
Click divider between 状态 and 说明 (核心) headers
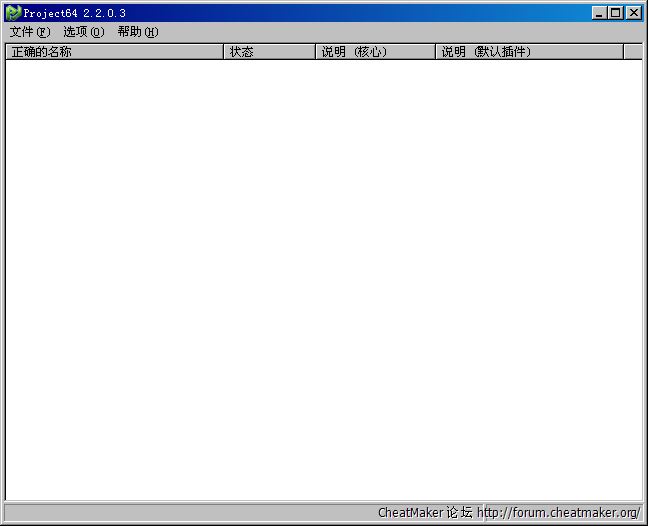(x=315, y=52)
